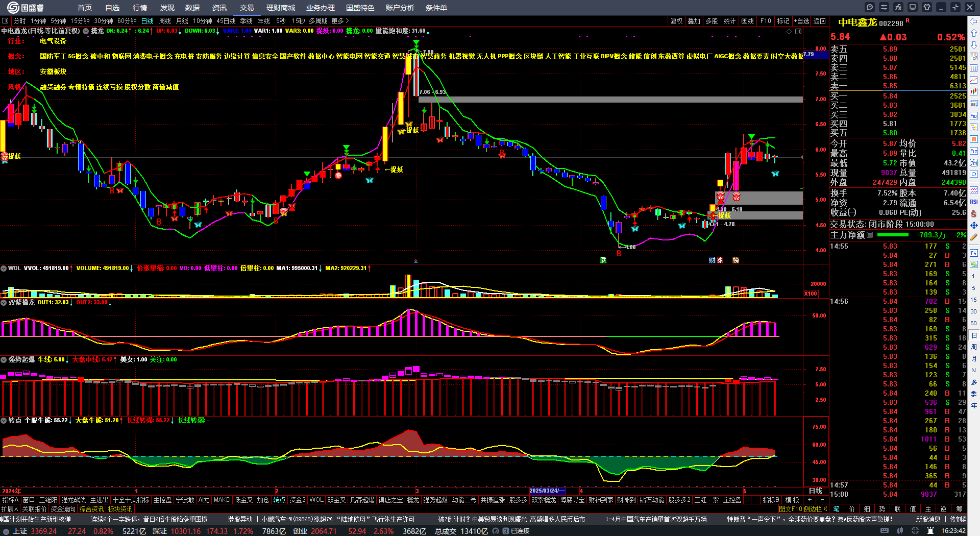Toggle 多周期 multi-period view
The image size is (980, 536).
pyautogui.click(x=318, y=21)
